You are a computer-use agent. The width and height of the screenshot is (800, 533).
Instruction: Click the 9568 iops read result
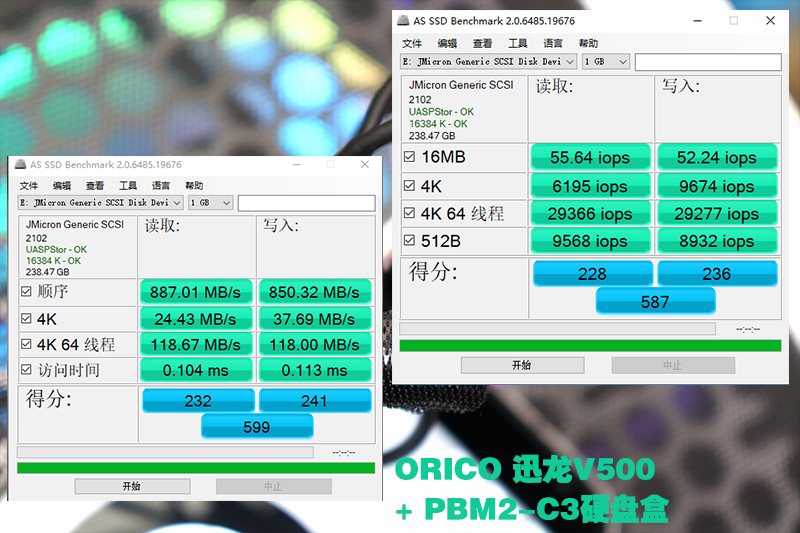point(590,240)
